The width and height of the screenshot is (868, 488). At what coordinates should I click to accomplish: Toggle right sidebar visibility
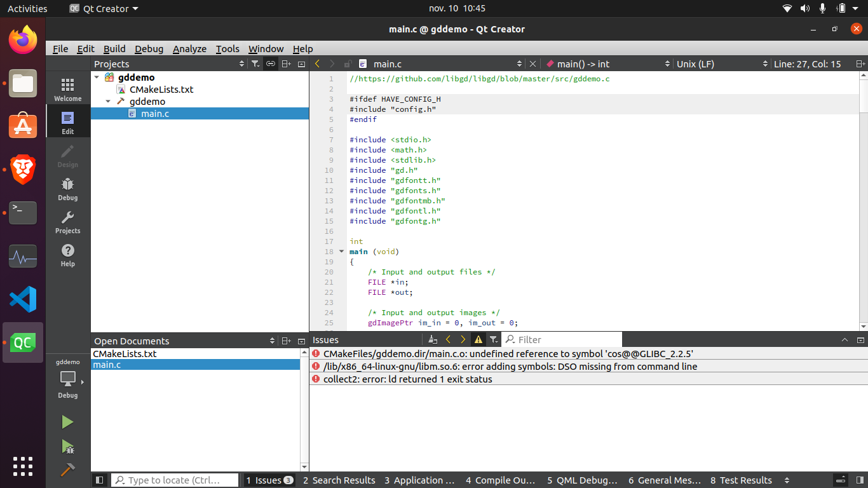860,480
